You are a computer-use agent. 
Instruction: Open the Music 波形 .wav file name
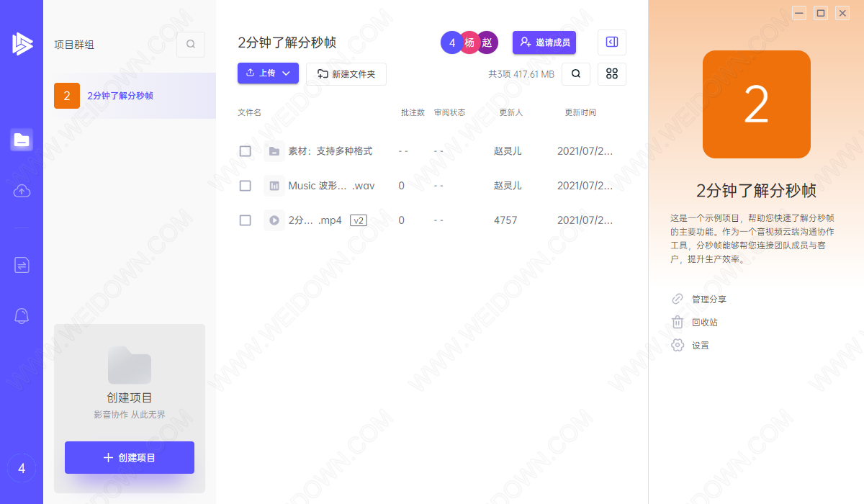click(x=331, y=186)
